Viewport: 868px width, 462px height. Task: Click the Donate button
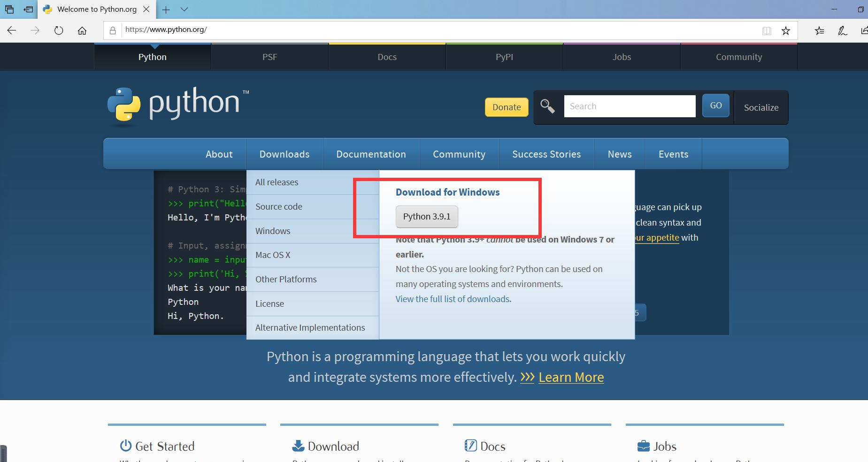tap(506, 107)
